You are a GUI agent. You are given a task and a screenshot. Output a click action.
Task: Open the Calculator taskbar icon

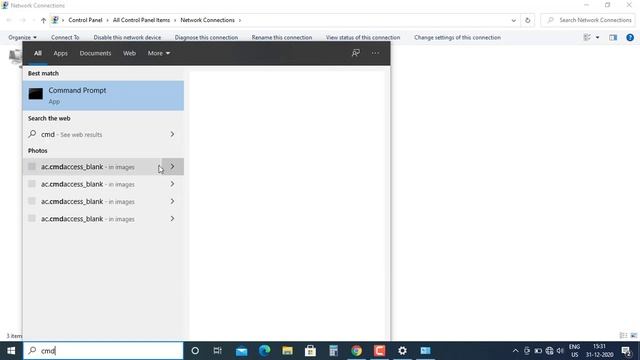click(333, 351)
